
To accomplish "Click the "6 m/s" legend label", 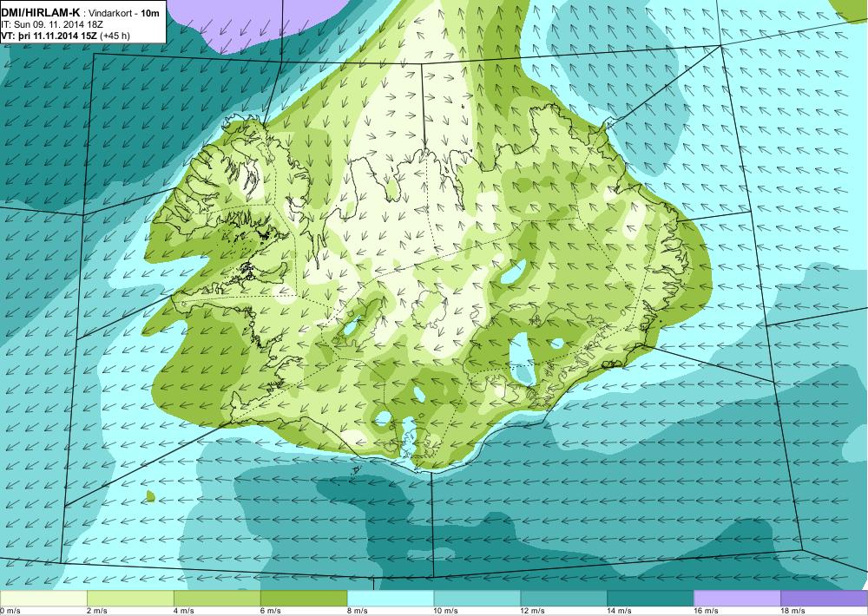I will [271, 611].
